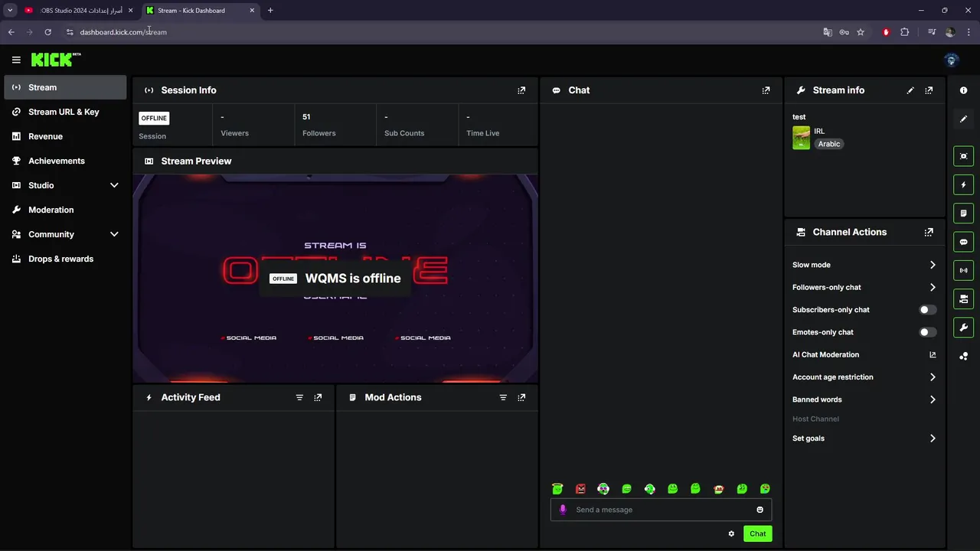
Task: Click the IRL category thumbnail
Action: pyautogui.click(x=801, y=138)
